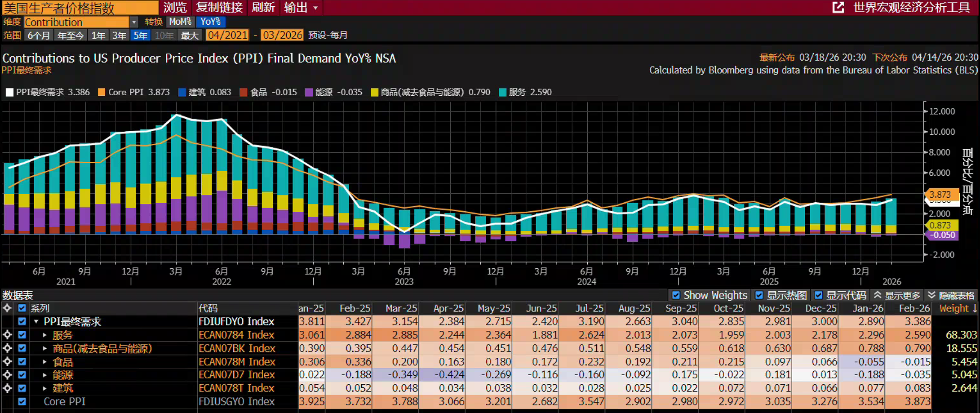Click the start date field 04/2021

point(227,35)
